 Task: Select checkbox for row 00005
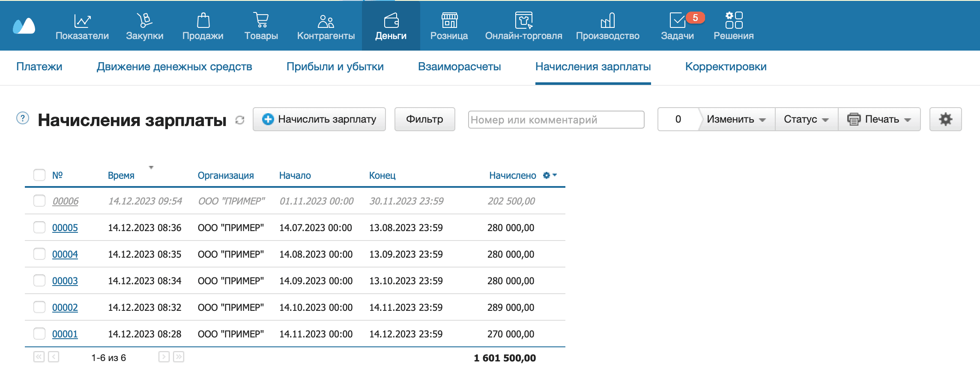[39, 227]
